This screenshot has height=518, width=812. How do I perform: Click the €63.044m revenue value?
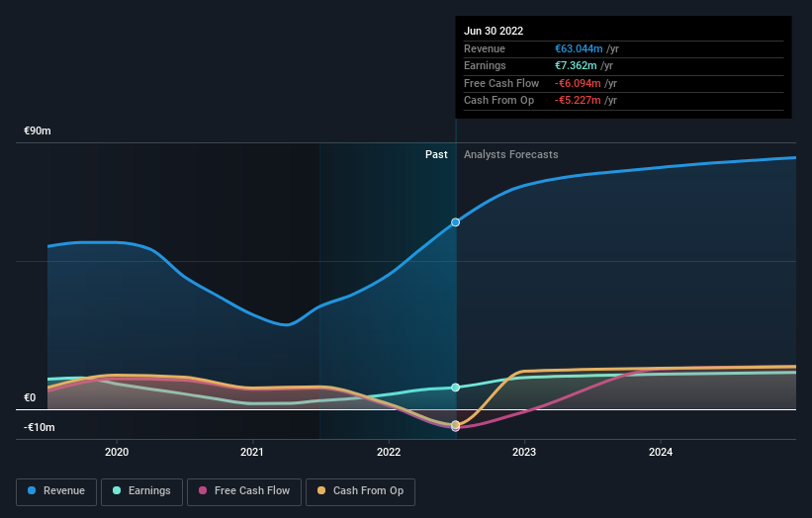click(579, 48)
